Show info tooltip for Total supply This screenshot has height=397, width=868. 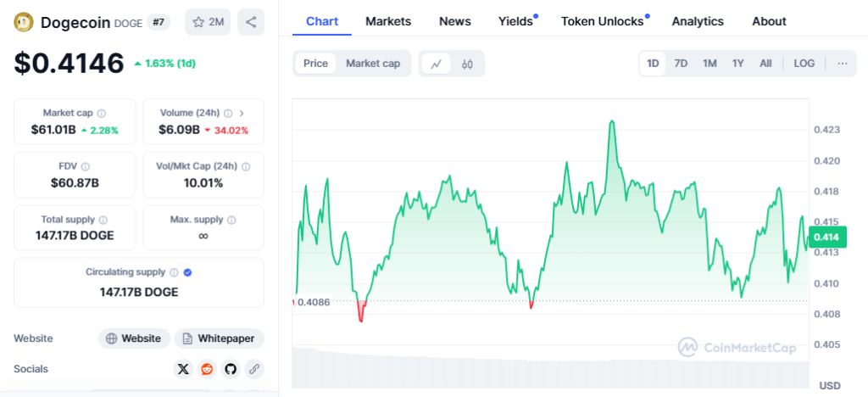pyautogui.click(x=103, y=220)
